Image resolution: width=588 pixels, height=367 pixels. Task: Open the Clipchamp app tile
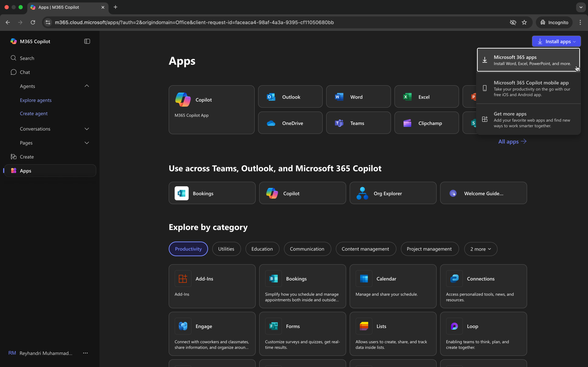pyautogui.click(x=426, y=123)
